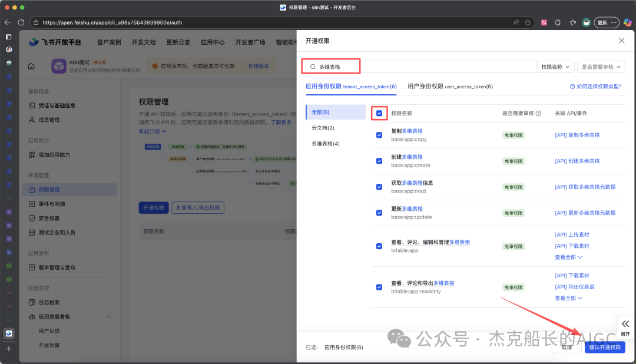This screenshot has width=636, height=364.
Task: Click the n8n测试 app cube icon
Action: pyautogui.click(x=59, y=66)
